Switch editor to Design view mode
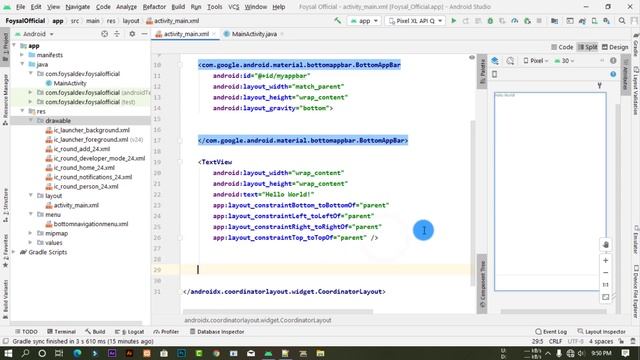Image resolution: width=640 pixels, height=360 pixels. [x=615, y=47]
